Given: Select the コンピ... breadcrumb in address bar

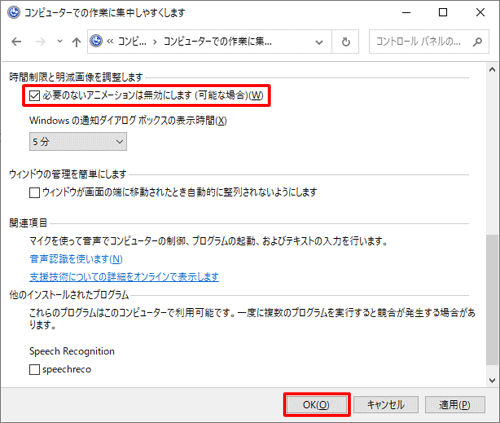Looking at the screenshot, I should pyautogui.click(x=132, y=42).
